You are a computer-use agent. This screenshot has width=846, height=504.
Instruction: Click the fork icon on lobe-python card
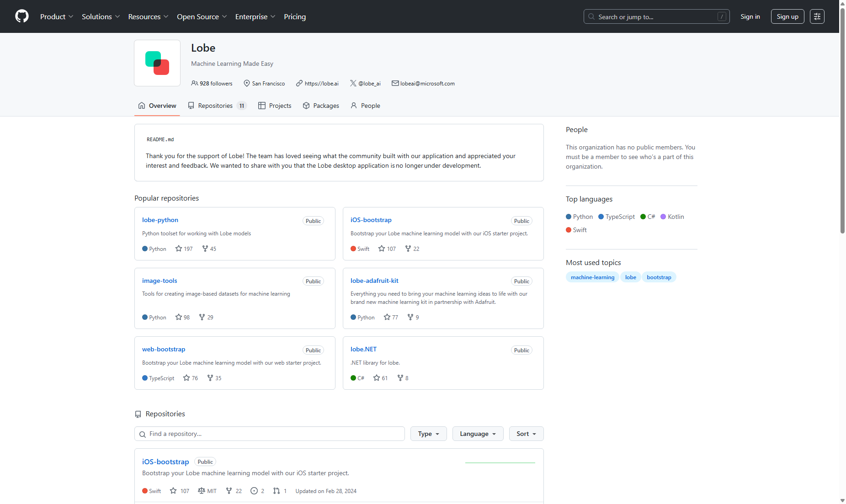tap(205, 249)
